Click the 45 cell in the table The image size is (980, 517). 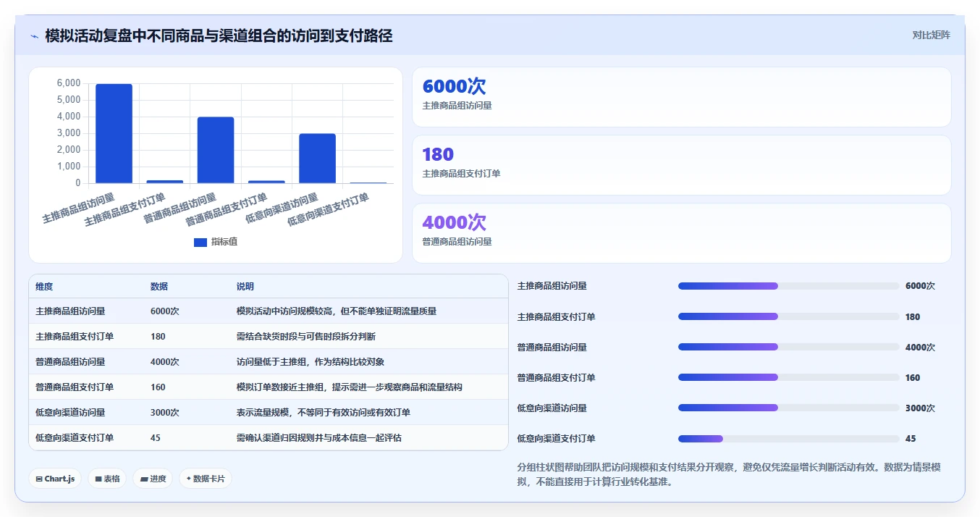pyautogui.click(x=156, y=438)
